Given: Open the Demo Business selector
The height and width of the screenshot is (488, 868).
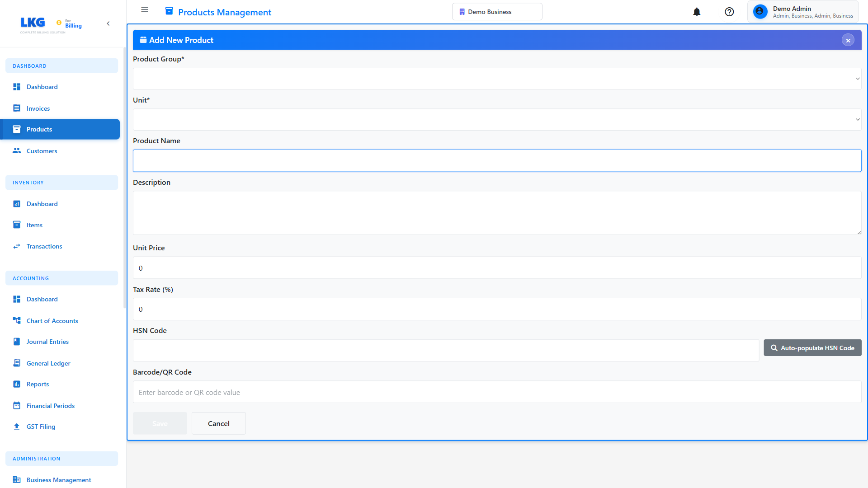Looking at the screenshot, I should 497,11.
